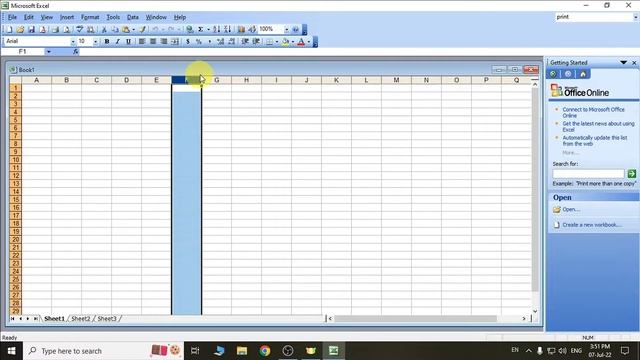Open the Insert menu

(67, 17)
